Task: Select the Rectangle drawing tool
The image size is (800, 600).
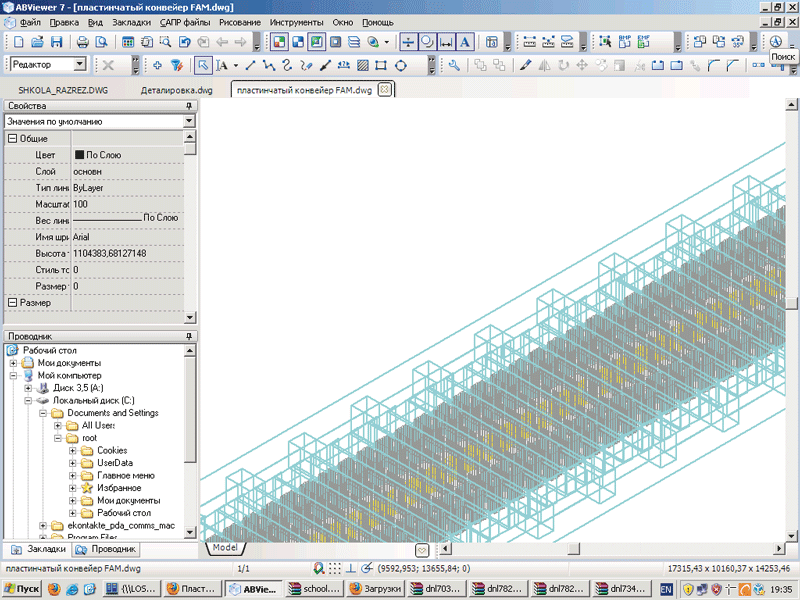Action: pos(382,65)
